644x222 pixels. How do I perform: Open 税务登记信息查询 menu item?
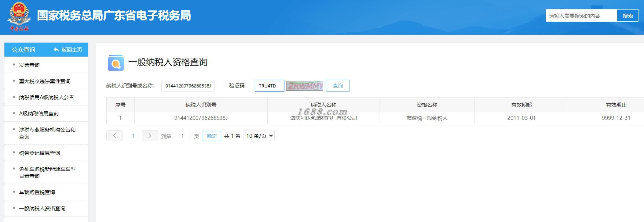pyautogui.click(x=40, y=153)
